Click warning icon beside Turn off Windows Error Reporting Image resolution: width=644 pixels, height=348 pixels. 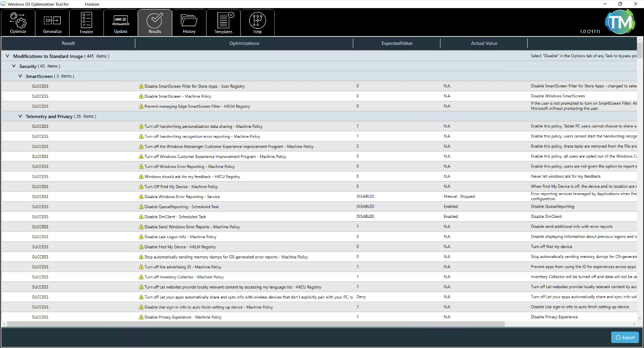141,167
